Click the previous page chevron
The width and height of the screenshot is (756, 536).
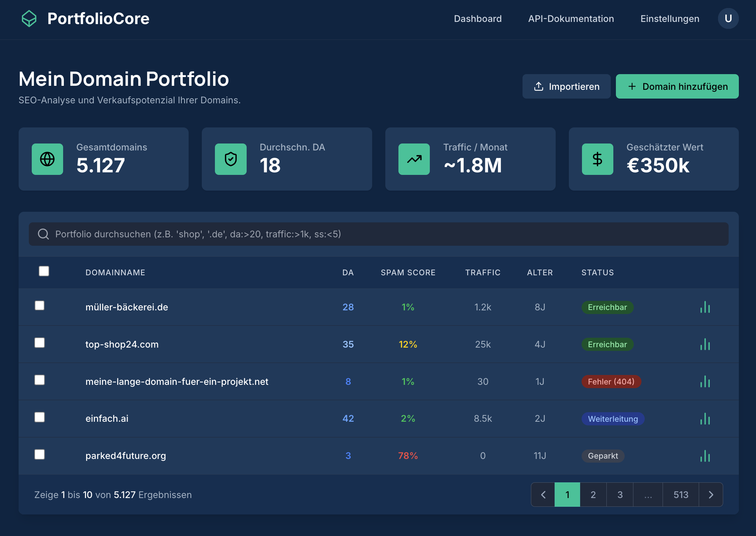(x=543, y=495)
